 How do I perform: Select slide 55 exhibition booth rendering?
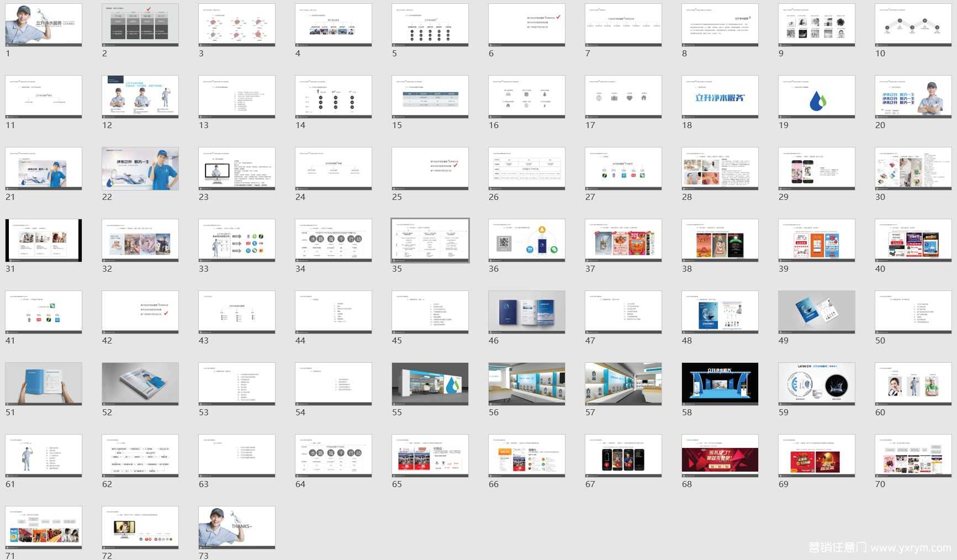pyautogui.click(x=430, y=384)
